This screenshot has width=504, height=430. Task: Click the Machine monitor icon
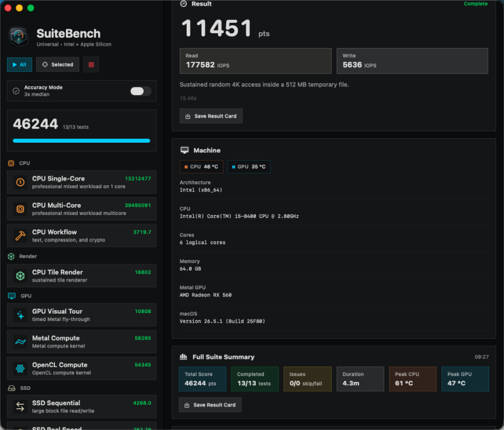184,150
